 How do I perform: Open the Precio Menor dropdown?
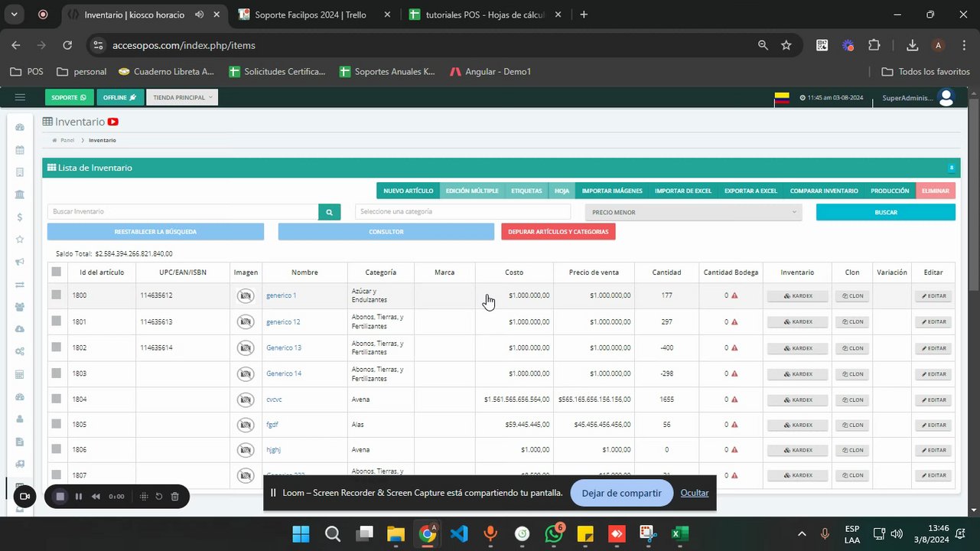[x=693, y=212]
